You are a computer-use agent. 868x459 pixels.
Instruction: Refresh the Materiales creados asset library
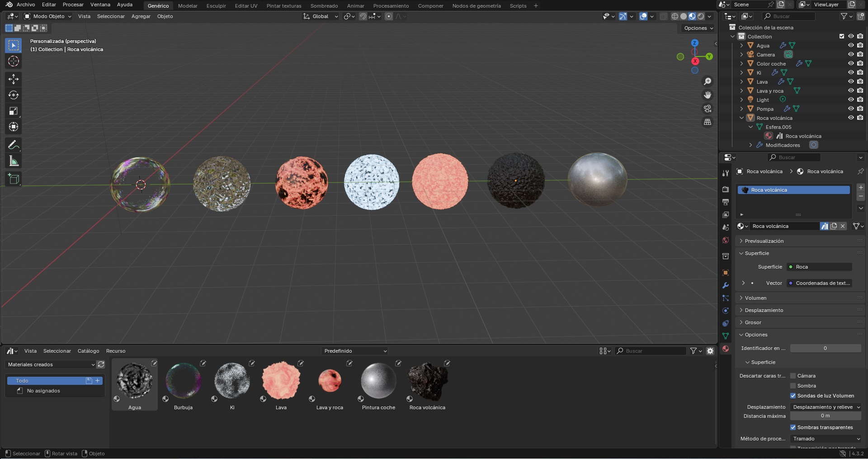(x=101, y=364)
